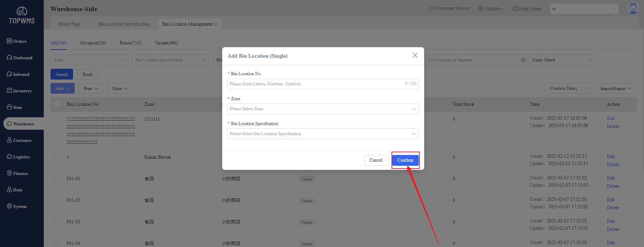Expand the Please Select Zone dropdown

[x=323, y=109]
